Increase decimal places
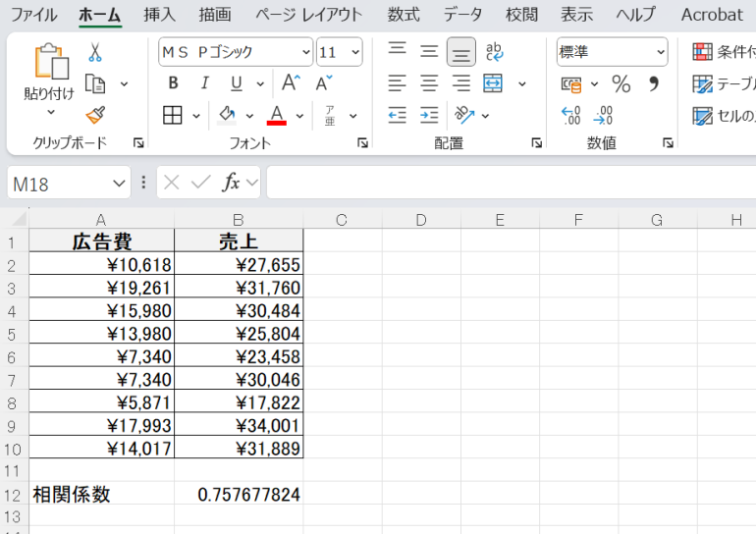 (571, 116)
